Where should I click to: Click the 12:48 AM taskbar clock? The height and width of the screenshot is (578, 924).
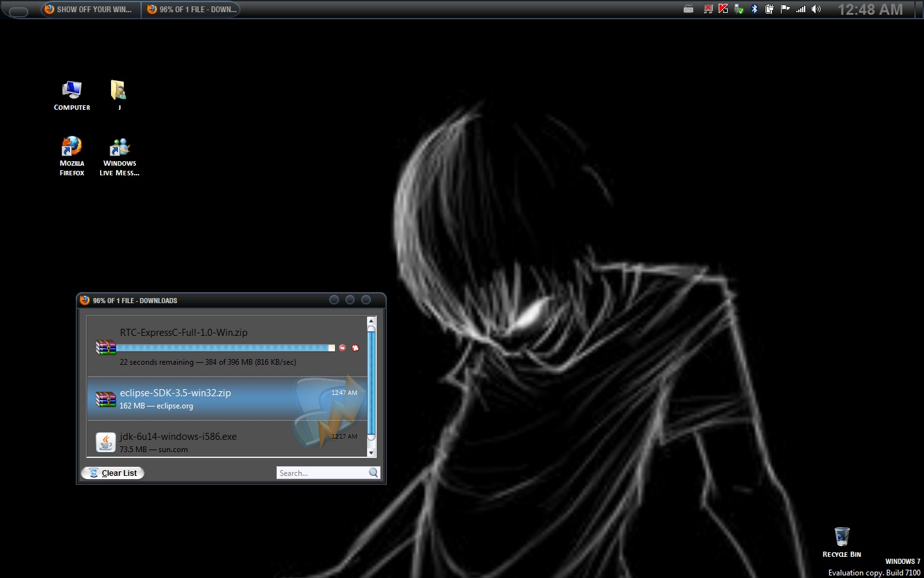(870, 10)
